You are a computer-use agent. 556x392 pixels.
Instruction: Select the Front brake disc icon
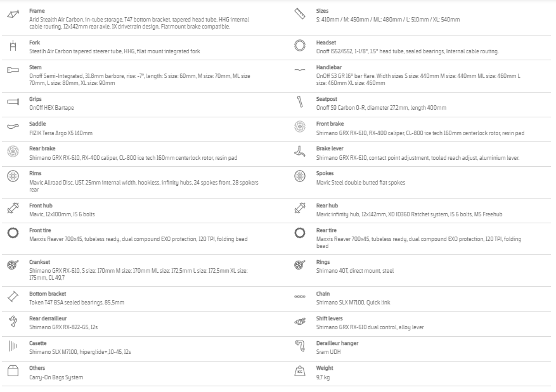300,127
